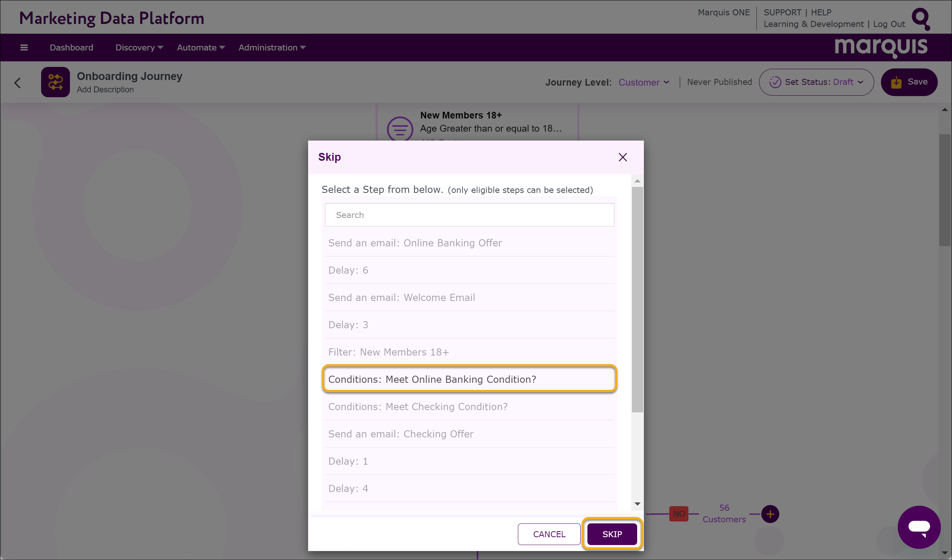Screen dimensions: 952x560
Task: Select 'Send an email: Welcome Email'
Action: tap(469, 297)
